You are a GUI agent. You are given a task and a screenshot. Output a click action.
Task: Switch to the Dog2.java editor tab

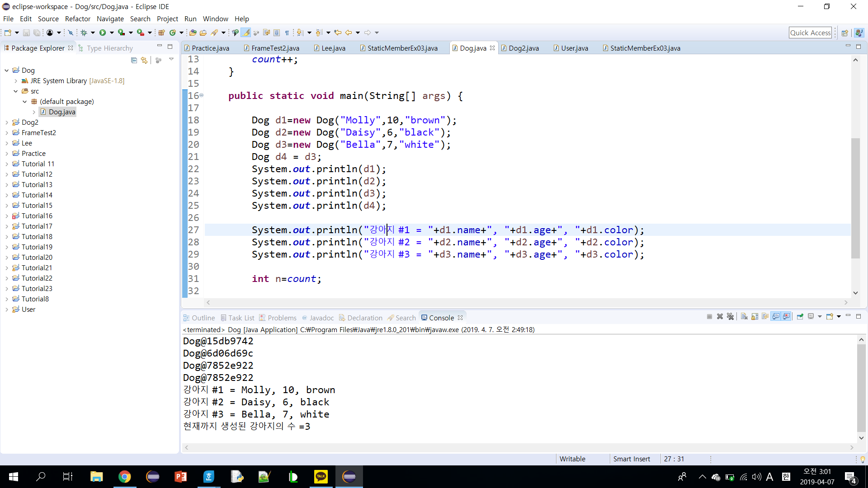point(523,48)
